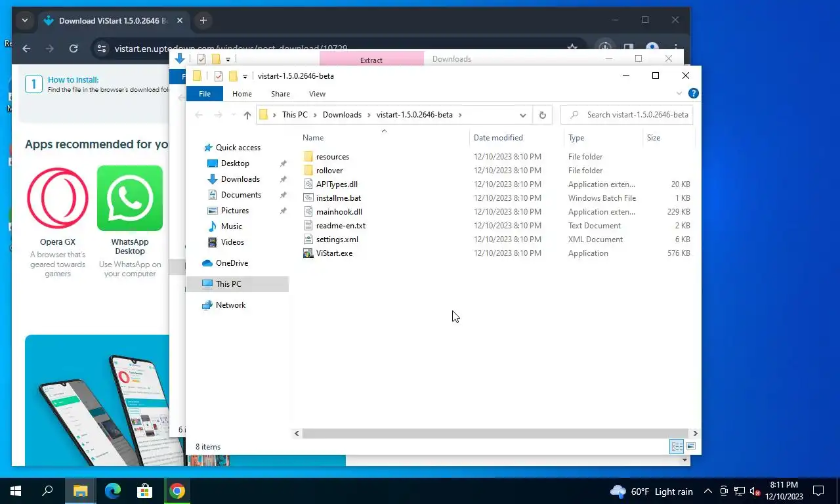Open the address bar history dropdown
The width and height of the screenshot is (840, 504).
[523, 115]
